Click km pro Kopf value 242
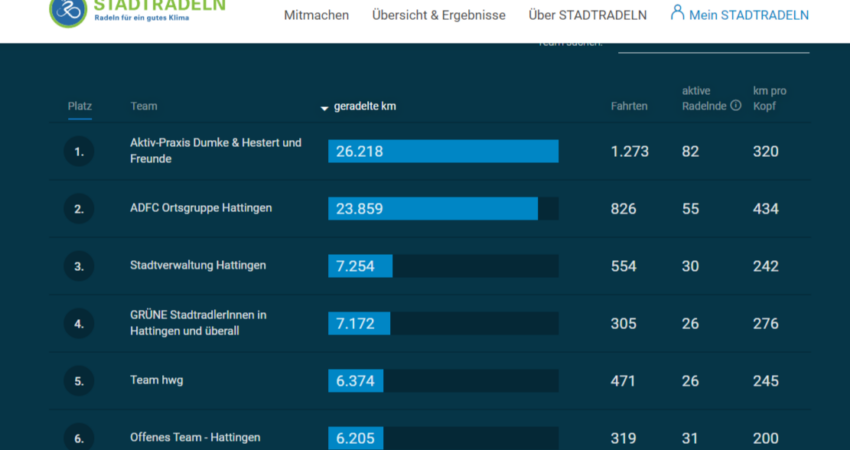This screenshot has width=850, height=450. pyautogui.click(x=765, y=266)
